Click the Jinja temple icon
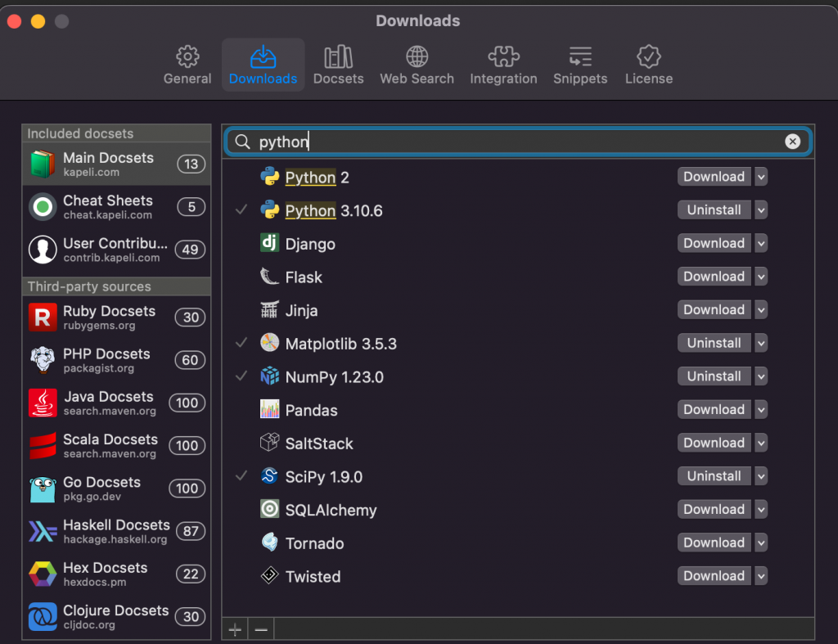This screenshot has height=644, width=838. point(269,309)
